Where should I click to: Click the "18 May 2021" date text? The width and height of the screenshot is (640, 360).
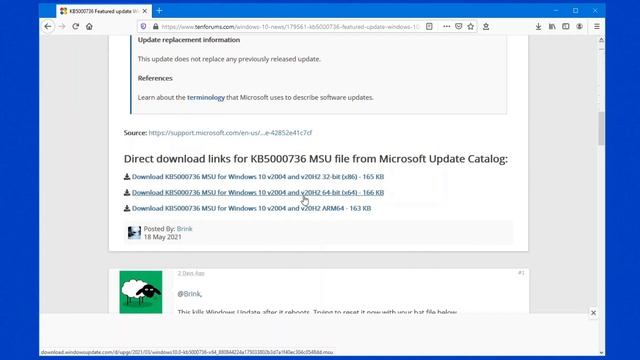point(162,237)
